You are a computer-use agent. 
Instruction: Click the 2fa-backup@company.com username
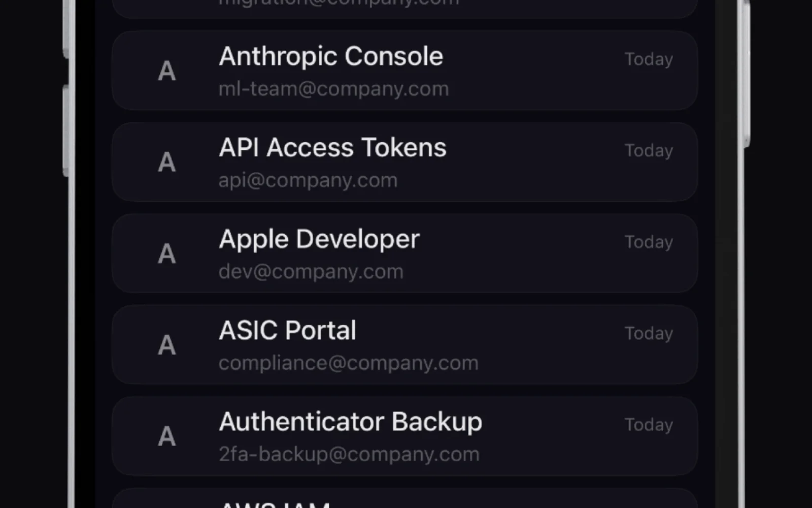click(x=349, y=454)
